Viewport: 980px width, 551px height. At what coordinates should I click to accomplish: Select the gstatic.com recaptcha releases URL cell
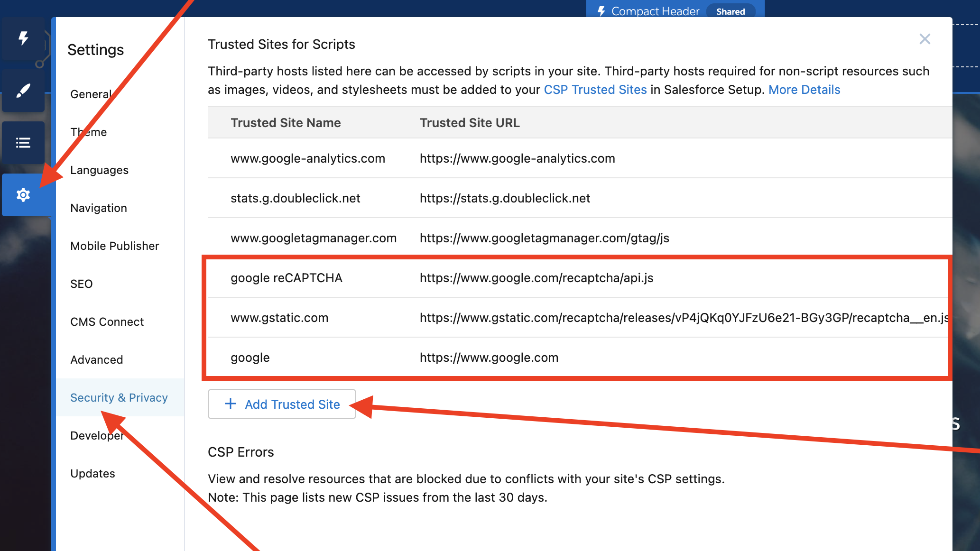684,318
